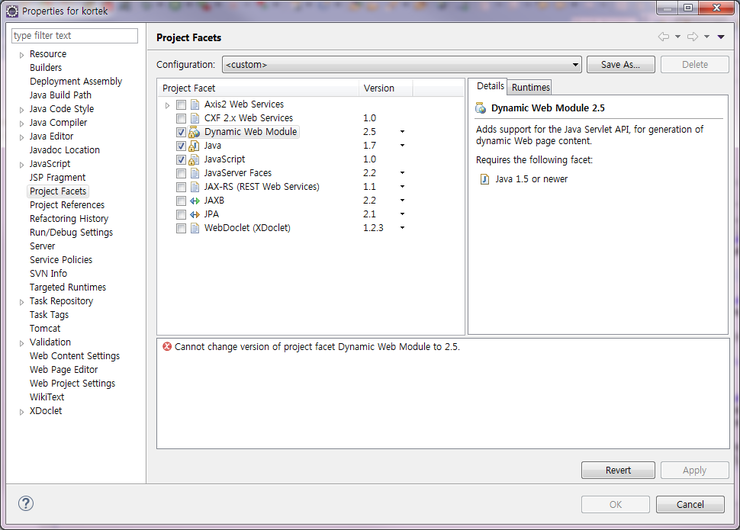
Task: Expand the Axis2 Web Services node
Action: click(x=167, y=105)
